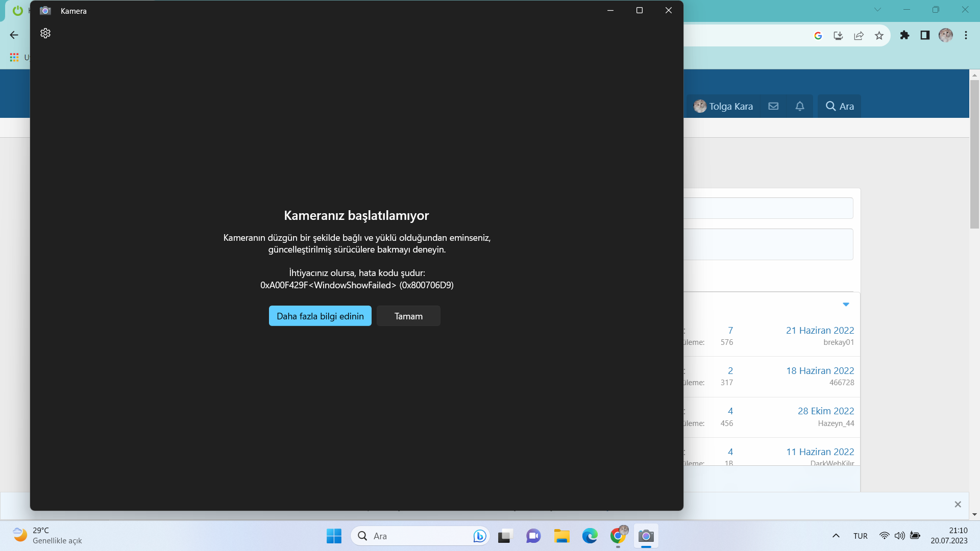Open Tolga Kara user menu
Screen dimensions: 980x551
723,106
